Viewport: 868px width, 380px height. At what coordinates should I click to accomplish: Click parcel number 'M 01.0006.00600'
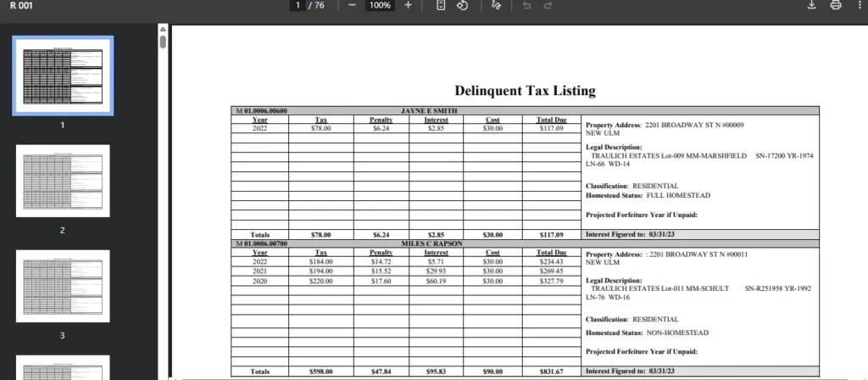[261, 111]
